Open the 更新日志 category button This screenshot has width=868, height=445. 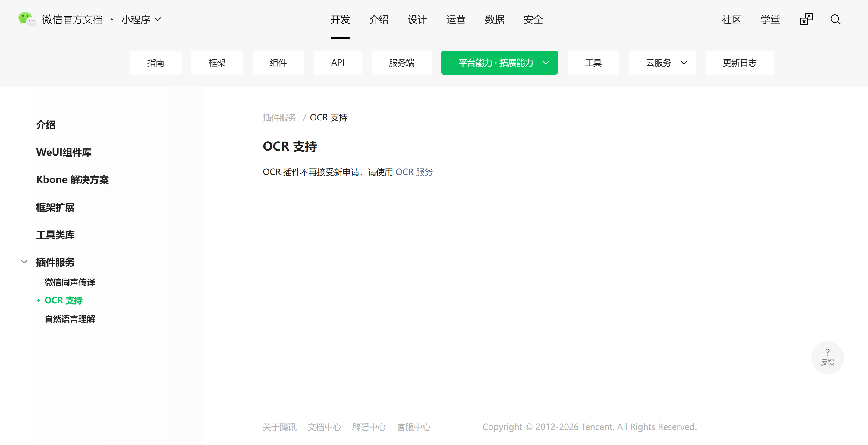(x=740, y=63)
